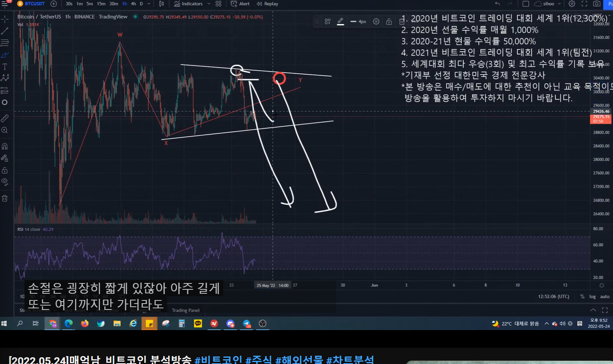Image resolution: width=613 pixels, height=364 pixels.
Task: Add a compare symbol with the plus icon
Action: tap(54, 4)
